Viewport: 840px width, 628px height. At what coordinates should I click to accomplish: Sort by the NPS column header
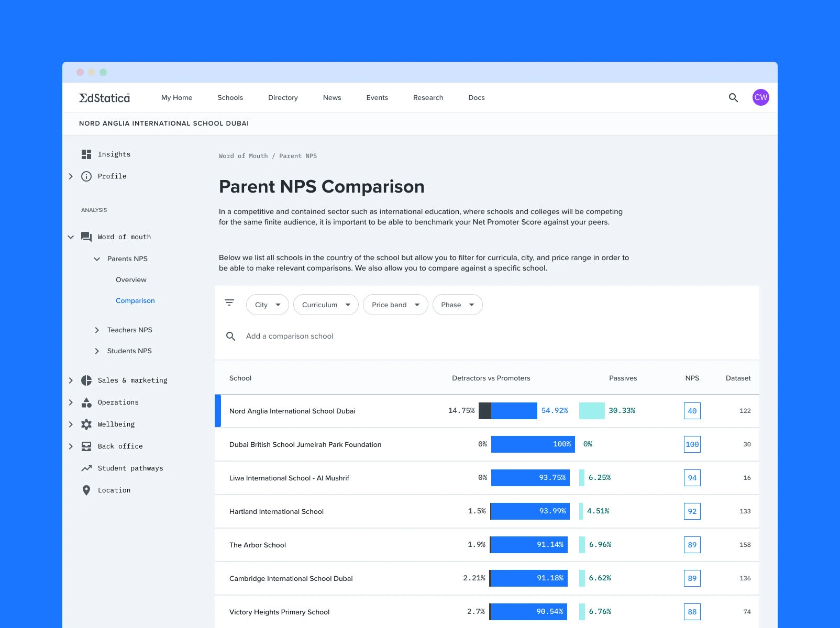coord(692,378)
